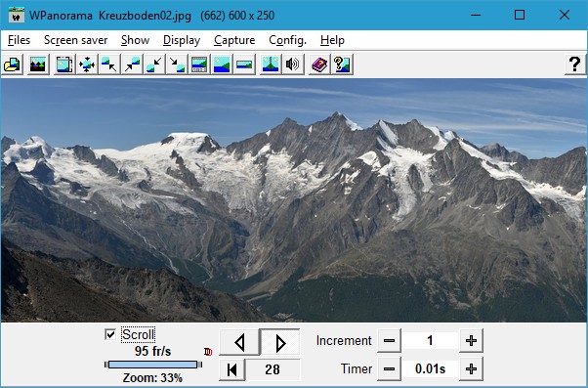Viewport: 588px width, 388px height.
Task: Open the Config. menu
Action: pyautogui.click(x=287, y=40)
